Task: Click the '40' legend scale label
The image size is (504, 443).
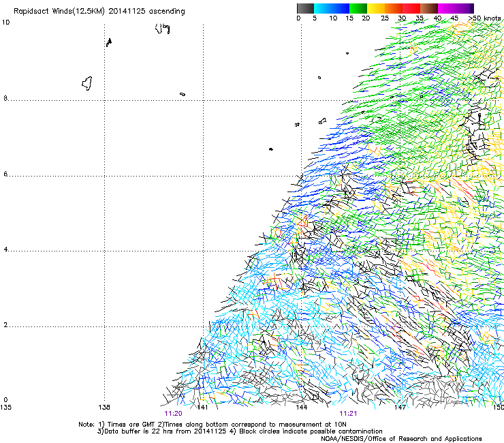Action: [437, 18]
